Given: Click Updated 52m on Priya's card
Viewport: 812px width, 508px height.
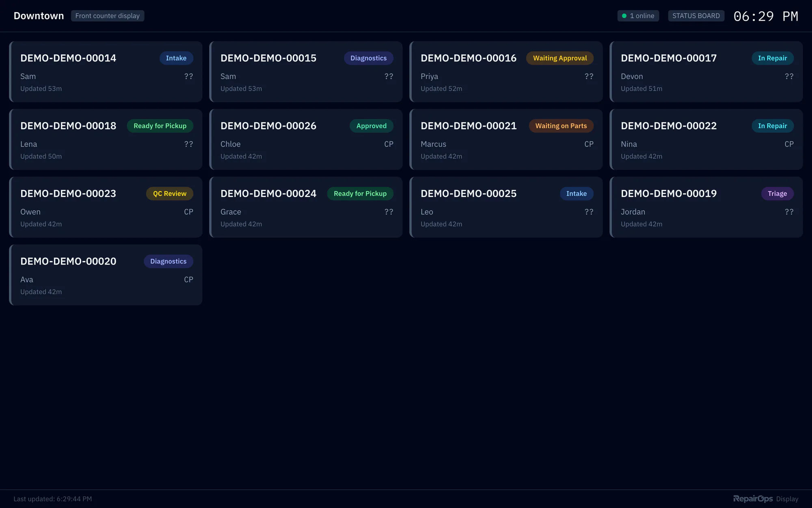Looking at the screenshot, I should pyautogui.click(x=441, y=89).
